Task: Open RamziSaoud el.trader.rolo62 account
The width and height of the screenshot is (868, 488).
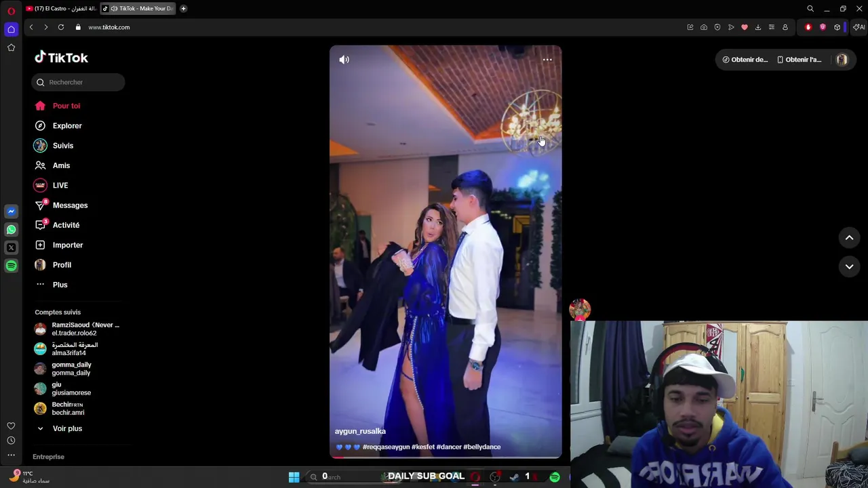Action: [x=77, y=329]
